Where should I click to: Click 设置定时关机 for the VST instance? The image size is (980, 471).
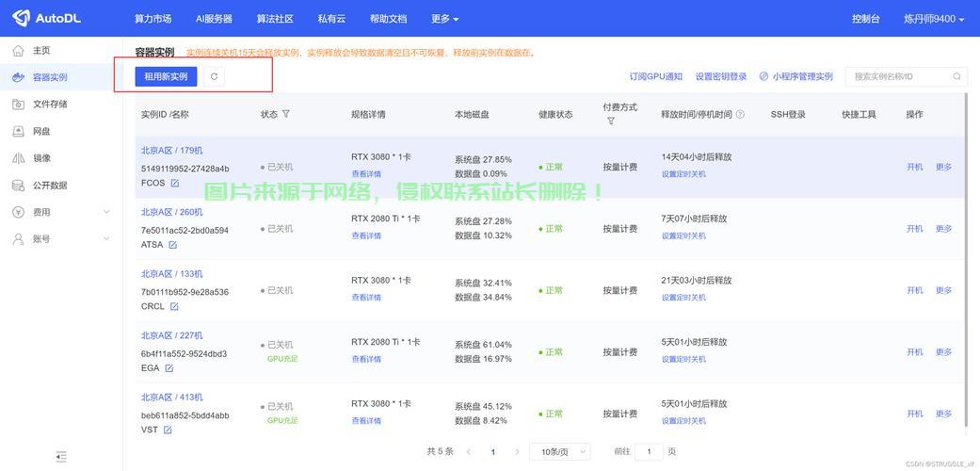(x=683, y=421)
